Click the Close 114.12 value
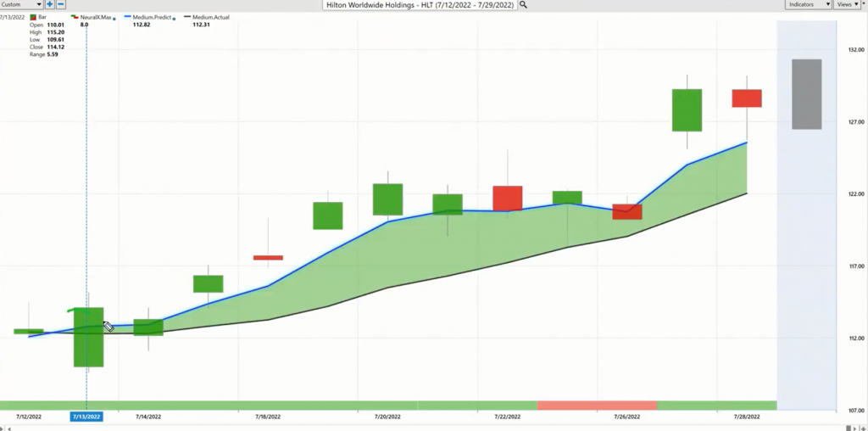868x431 pixels. (56, 48)
